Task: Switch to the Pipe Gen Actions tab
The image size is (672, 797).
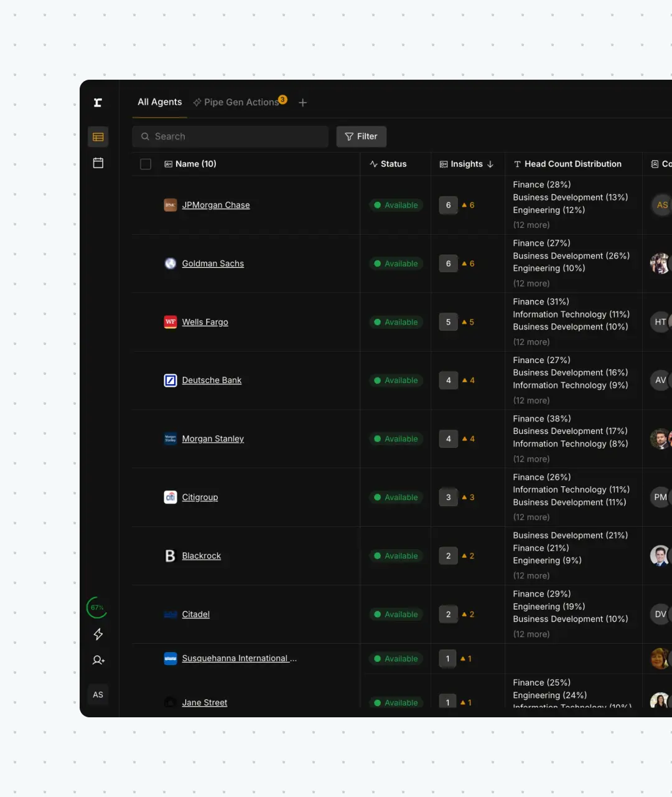Action: pyautogui.click(x=240, y=102)
